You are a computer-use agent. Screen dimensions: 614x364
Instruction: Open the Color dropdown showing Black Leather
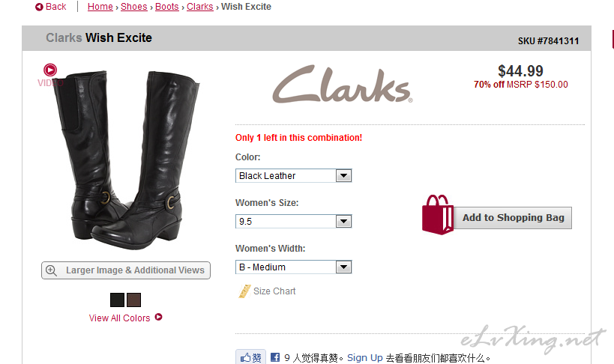pyautogui.click(x=293, y=176)
